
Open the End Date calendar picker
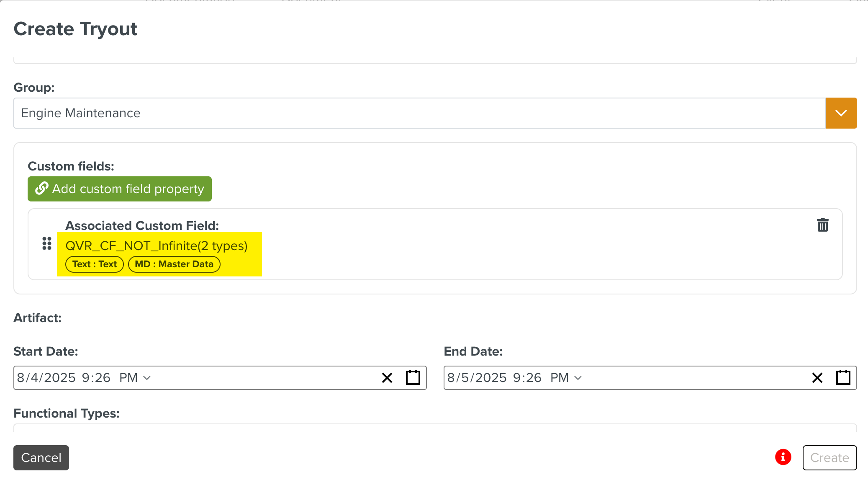click(843, 378)
